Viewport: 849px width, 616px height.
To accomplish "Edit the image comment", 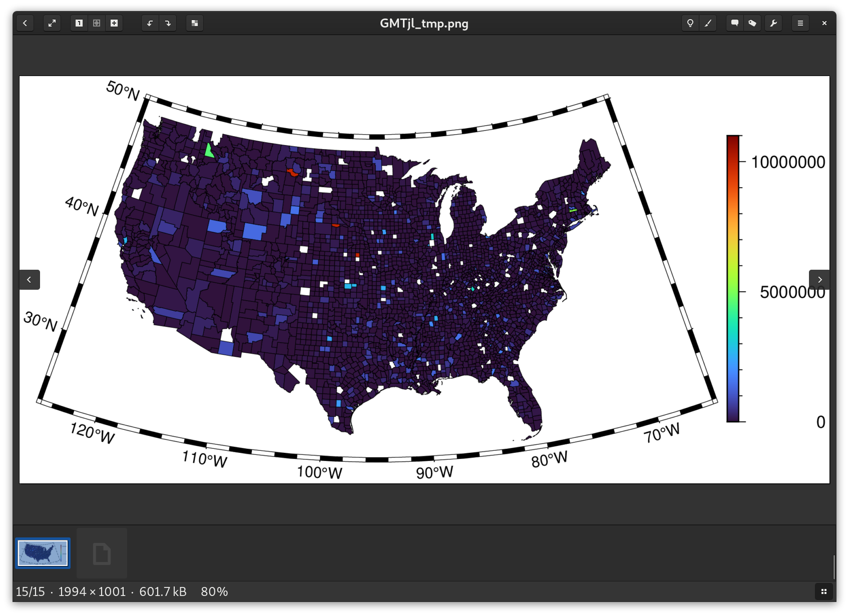I will [x=735, y=23].
